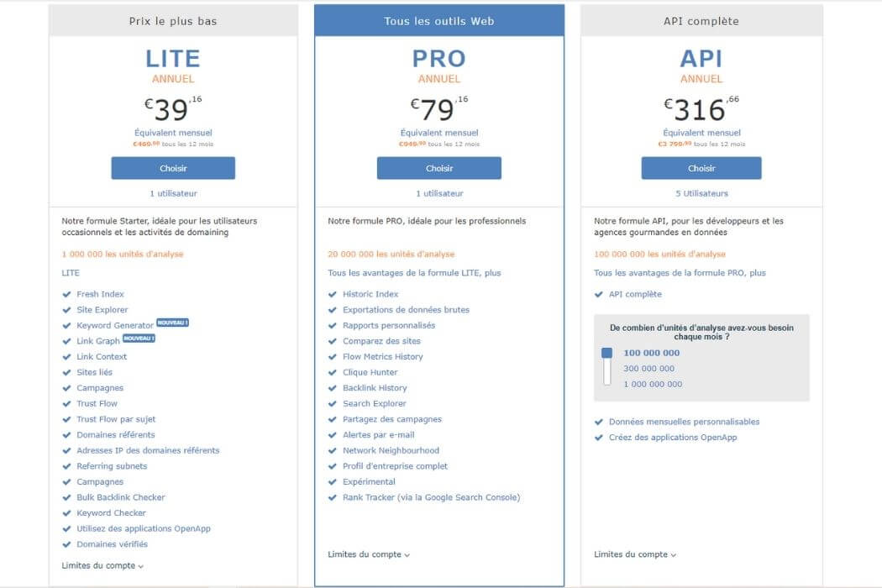The height and width of the screenshot is (588, 882).
Task: Choose the LITE annual plan button
Action: point(173,168)
